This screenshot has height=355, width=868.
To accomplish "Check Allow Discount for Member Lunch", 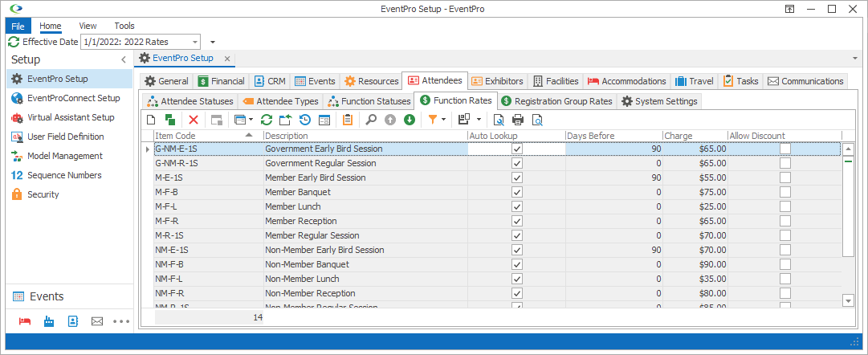I will pos(785,206).
